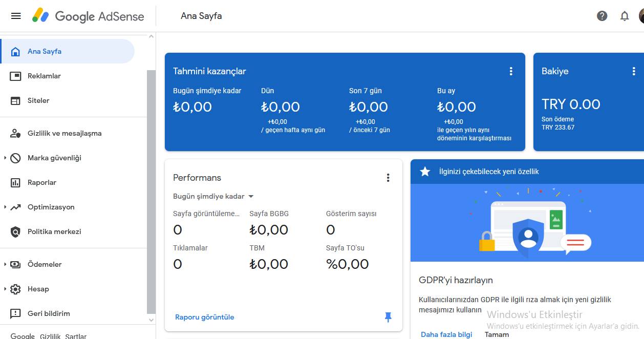
Task: Open the Google footer link
Action: tap(23, 336)
